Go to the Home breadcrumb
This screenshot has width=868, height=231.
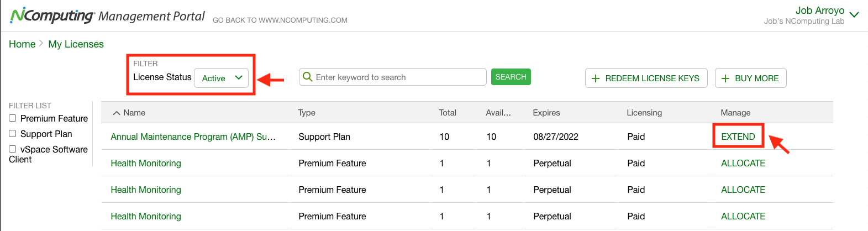pyautogui.click(x=22, y=44)
